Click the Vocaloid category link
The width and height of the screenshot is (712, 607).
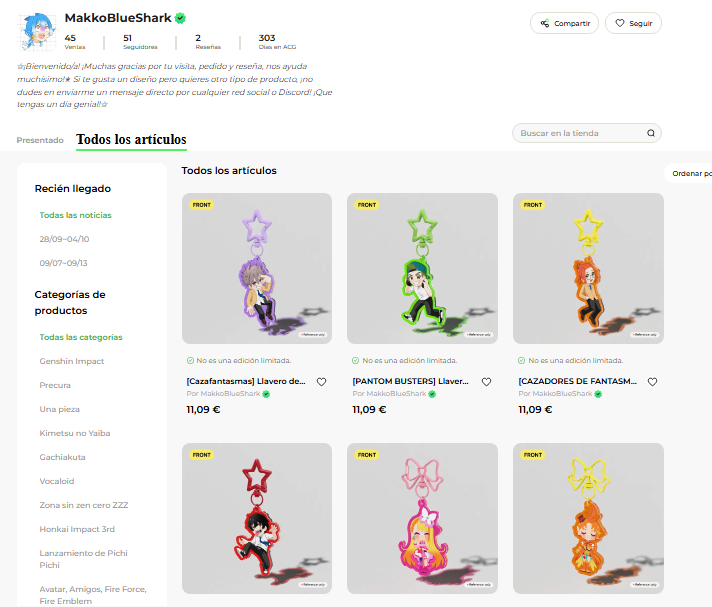57,481
